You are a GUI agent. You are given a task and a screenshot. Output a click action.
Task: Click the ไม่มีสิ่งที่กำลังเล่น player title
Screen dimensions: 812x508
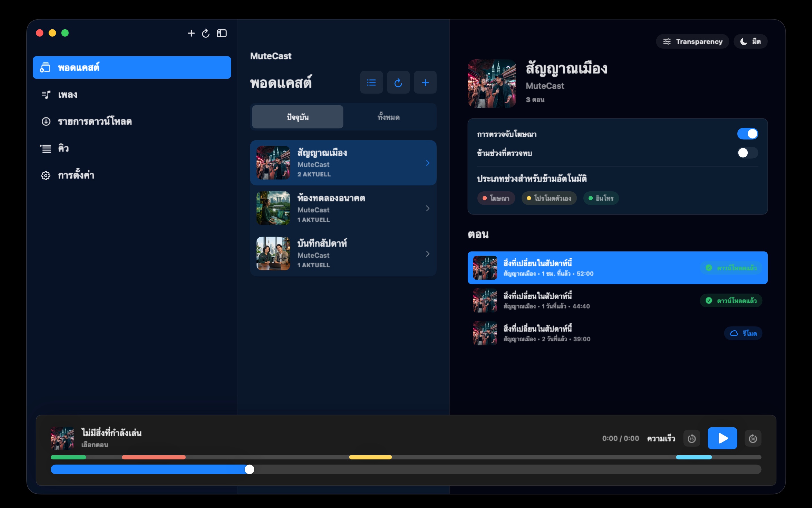coord(111,432)
